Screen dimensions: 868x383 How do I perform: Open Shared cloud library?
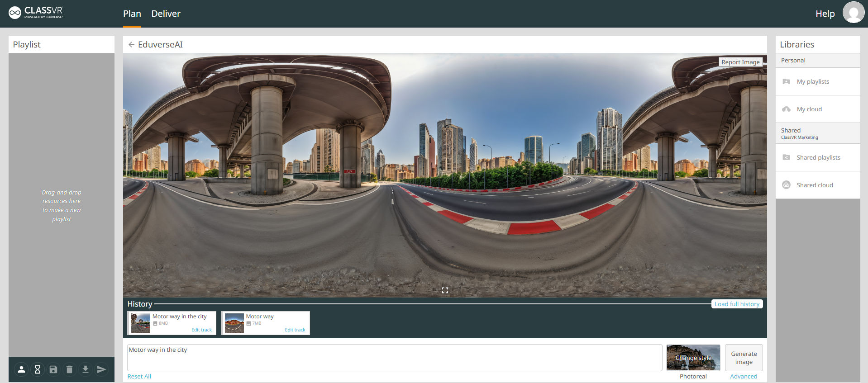[x=818, y=185]
